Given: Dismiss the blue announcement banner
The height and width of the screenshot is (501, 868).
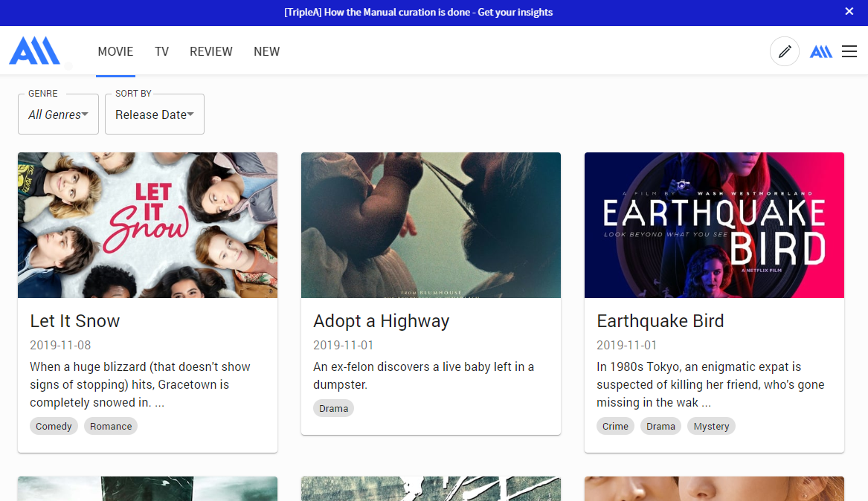Looking at the screenshot, I should (x=849, y=12).
